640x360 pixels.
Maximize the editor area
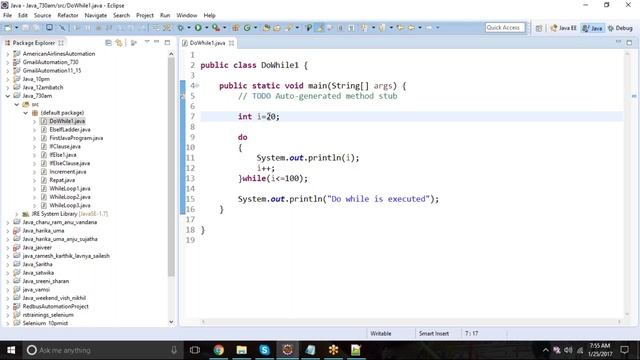point(629,42)
